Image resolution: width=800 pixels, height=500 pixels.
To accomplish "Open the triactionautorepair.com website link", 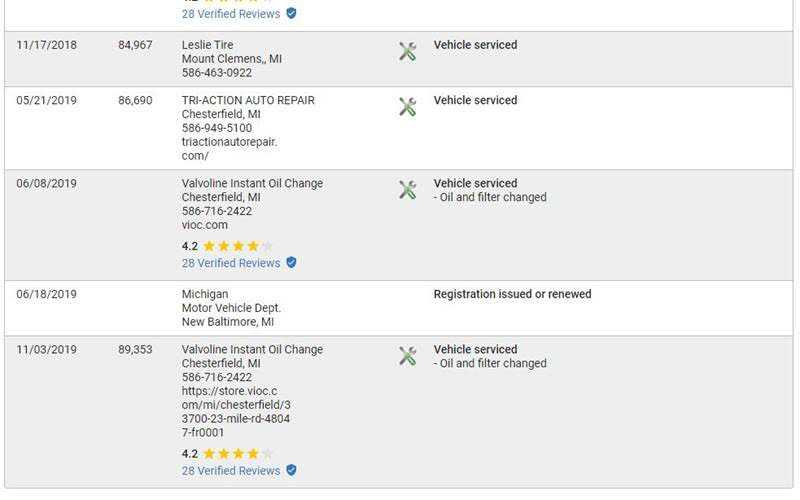I will click(x=229, y=148).
